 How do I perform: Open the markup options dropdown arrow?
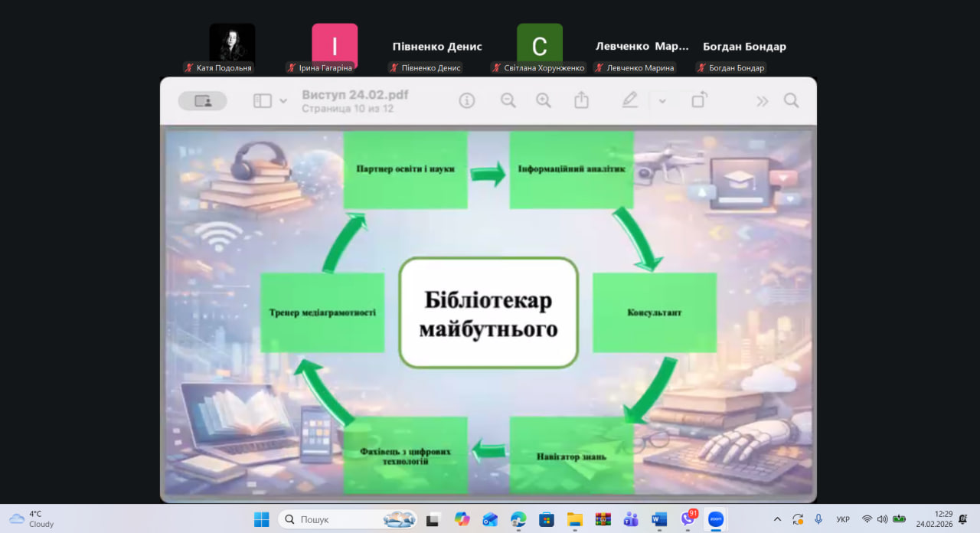pos(662,101)
